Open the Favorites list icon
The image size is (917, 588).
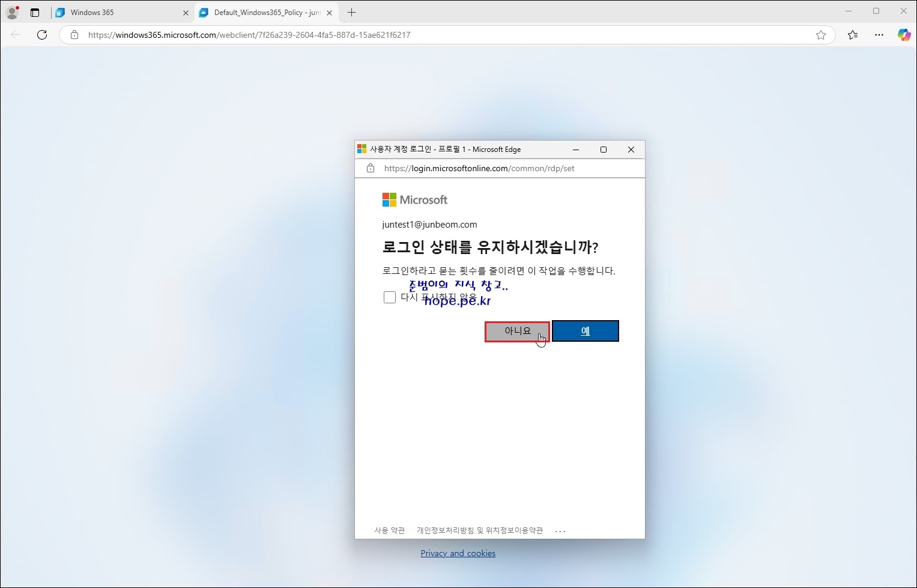coord(853,35)
